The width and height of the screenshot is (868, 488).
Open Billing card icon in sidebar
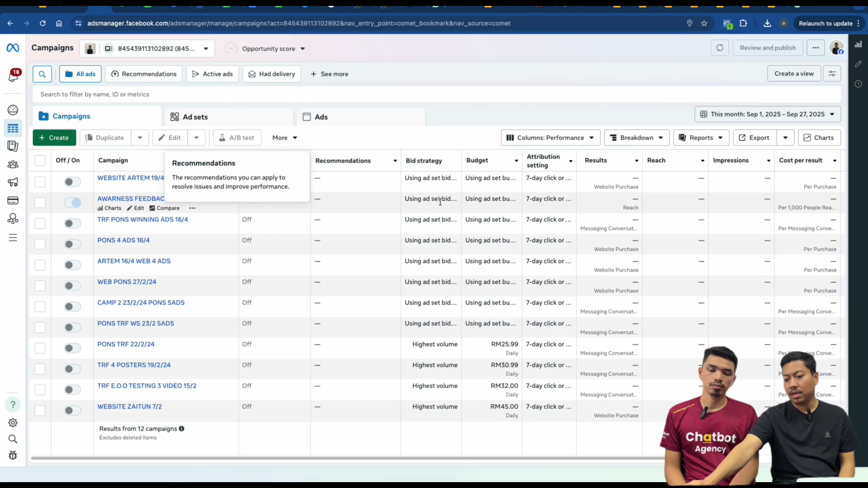[13, 201]
